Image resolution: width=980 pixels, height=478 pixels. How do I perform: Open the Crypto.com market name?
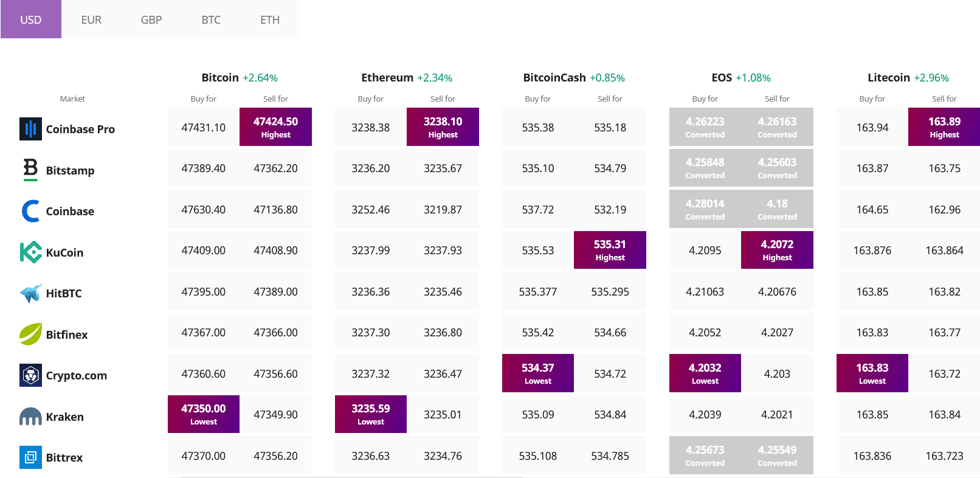[x=77, y=375]
